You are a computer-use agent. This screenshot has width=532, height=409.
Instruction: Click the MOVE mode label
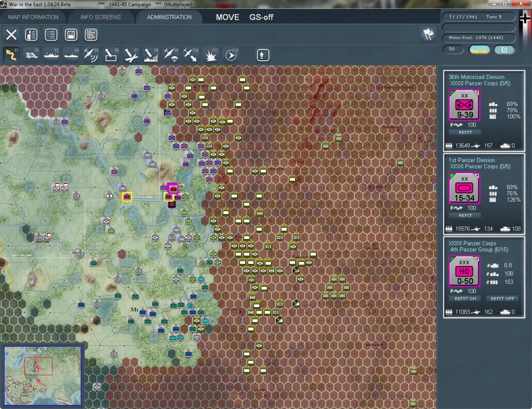[x=228, y=17]
